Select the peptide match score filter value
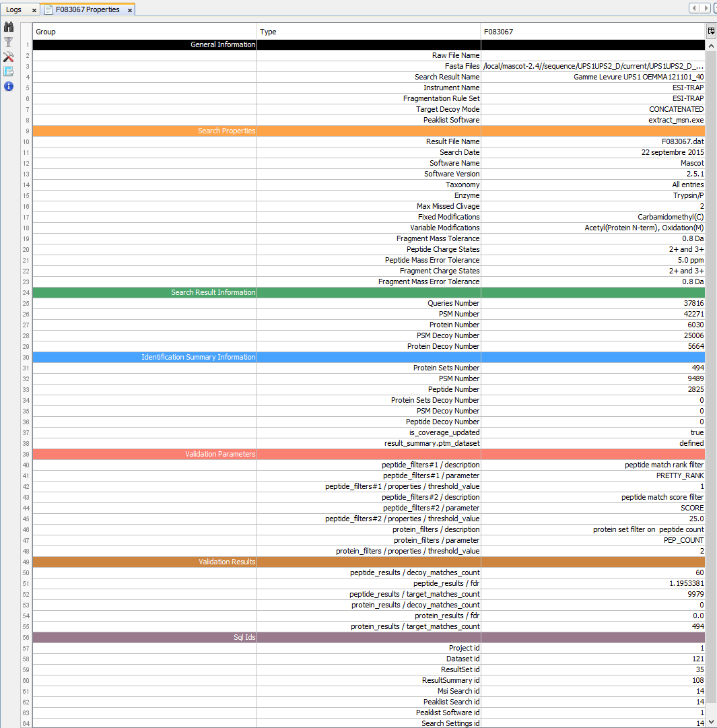The width and height of the screenshot is (717, 728). 593,497
